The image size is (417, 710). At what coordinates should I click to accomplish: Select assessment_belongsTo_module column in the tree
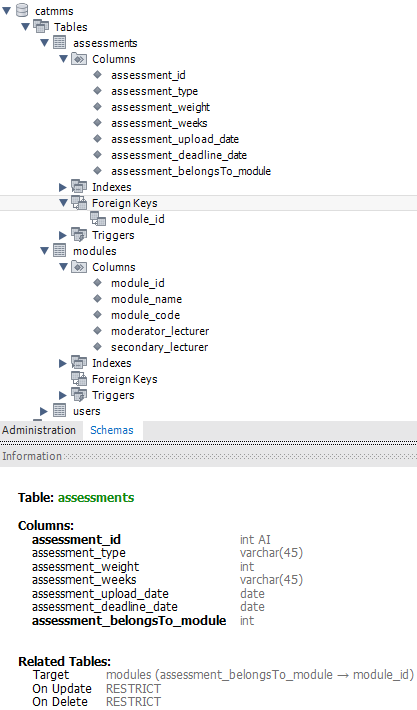(x=191, y=171)
